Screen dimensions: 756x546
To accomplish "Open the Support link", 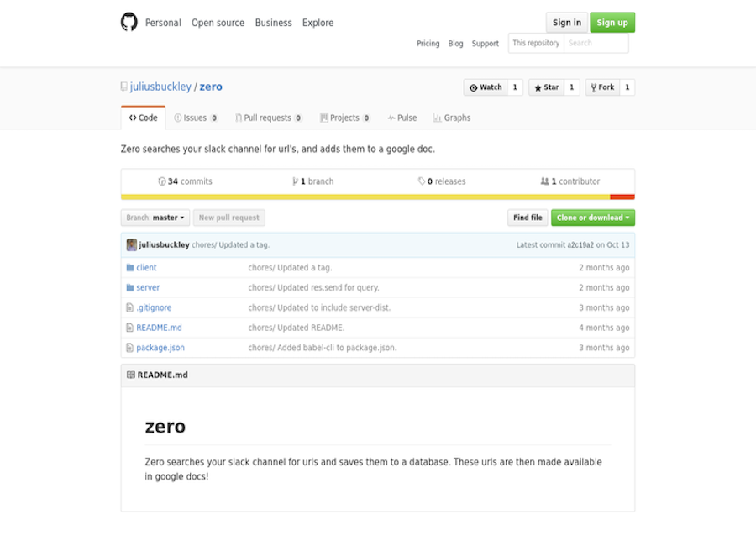I will pos(485,44).
